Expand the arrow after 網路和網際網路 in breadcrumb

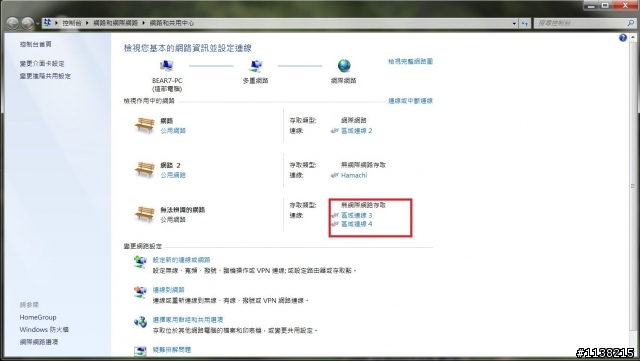point(144,23)
